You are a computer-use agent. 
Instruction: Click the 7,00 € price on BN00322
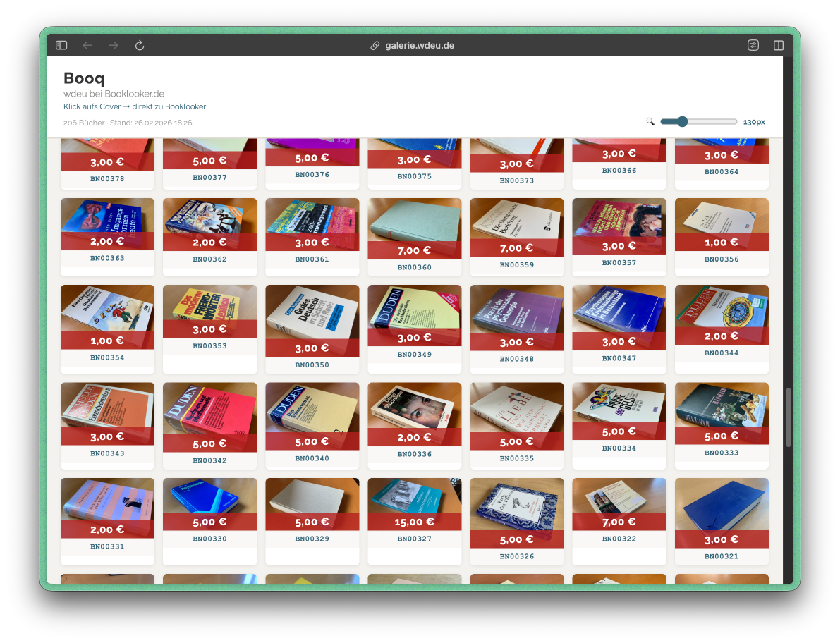(619, 522)
